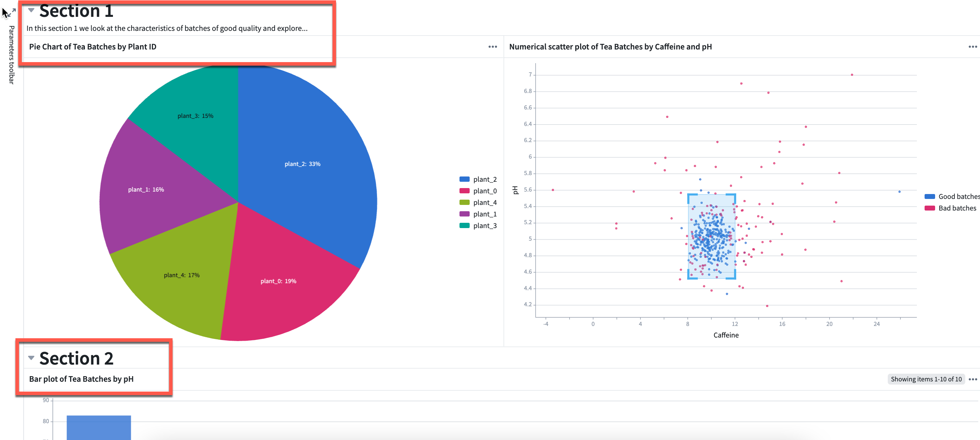Click the Section 1 heading

pos(76,11)
